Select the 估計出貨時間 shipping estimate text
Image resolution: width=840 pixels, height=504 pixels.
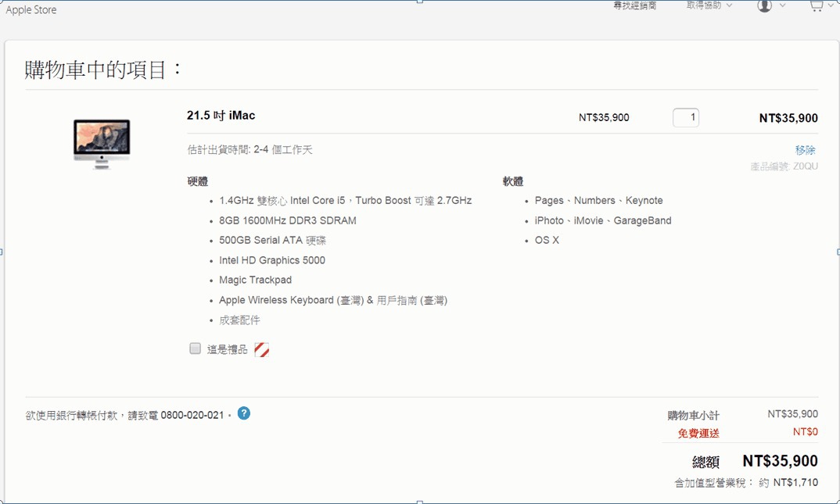coord(249,150)
